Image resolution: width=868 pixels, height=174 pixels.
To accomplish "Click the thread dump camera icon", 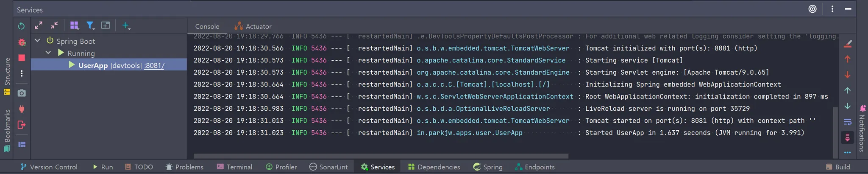I will click(22, 93).
